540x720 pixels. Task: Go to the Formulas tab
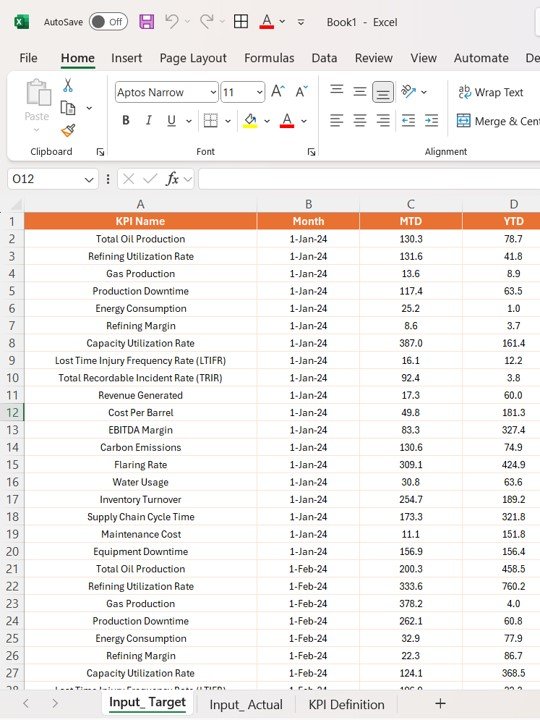269,58
